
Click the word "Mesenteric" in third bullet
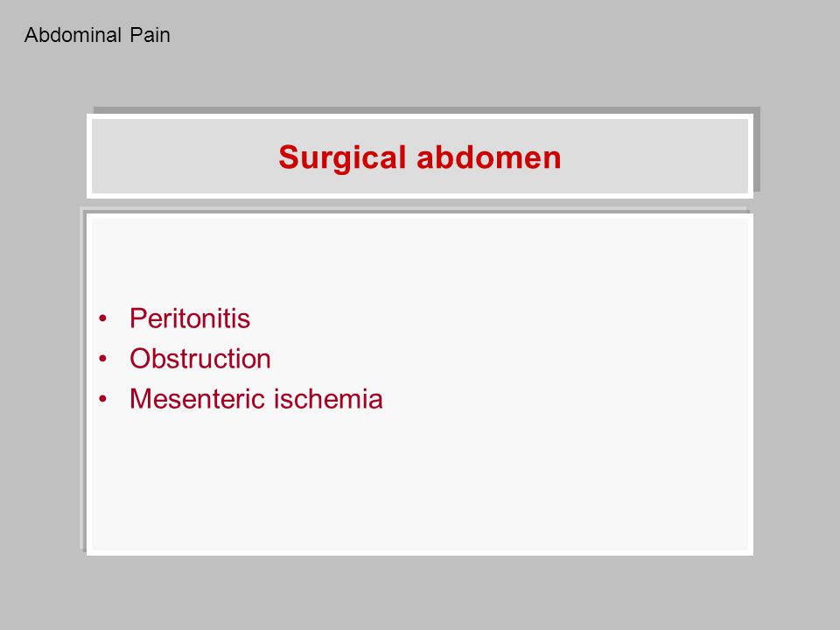coord(197,399)
